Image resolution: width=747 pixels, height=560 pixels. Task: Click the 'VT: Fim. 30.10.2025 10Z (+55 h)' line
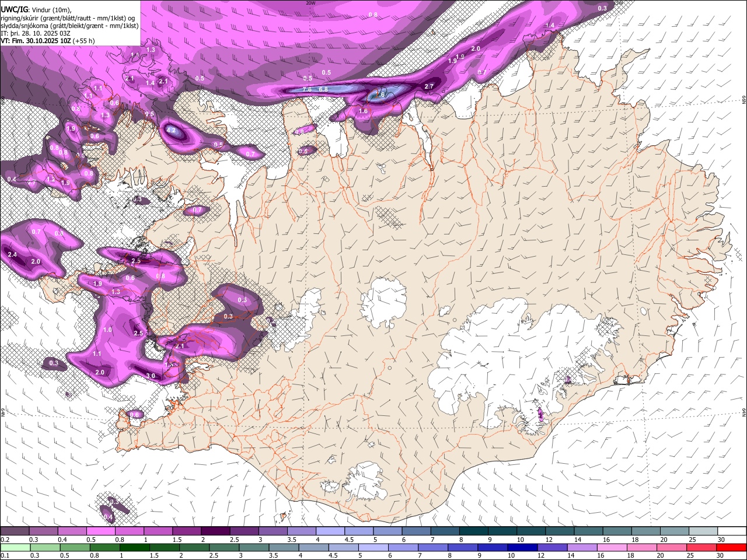[x=48, y=41]
